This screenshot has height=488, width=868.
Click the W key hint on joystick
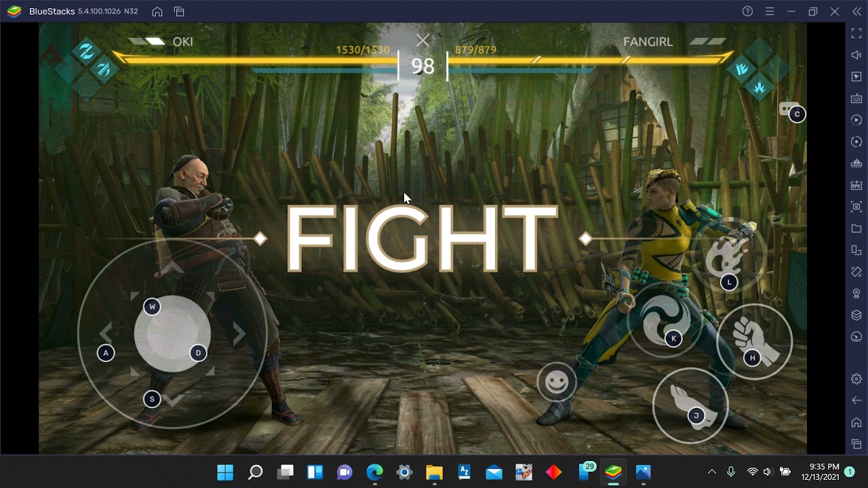pyautogui.click(x=152, y=307)
